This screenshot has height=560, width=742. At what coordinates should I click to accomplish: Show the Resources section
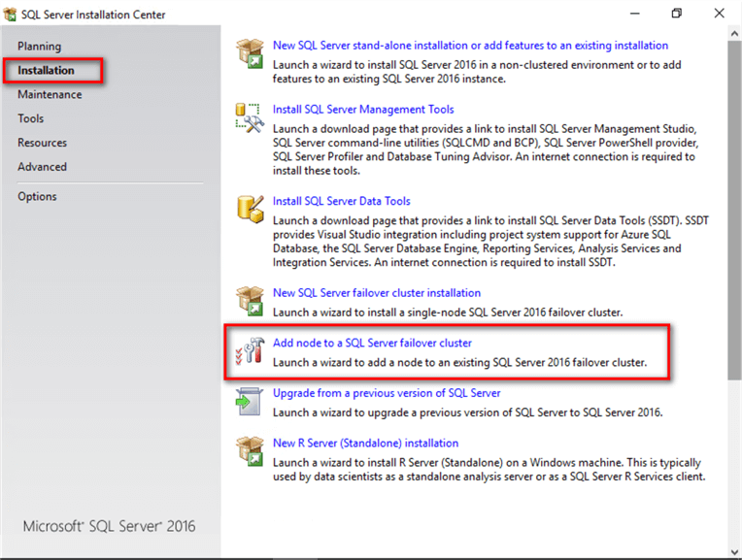pos(42,143)
